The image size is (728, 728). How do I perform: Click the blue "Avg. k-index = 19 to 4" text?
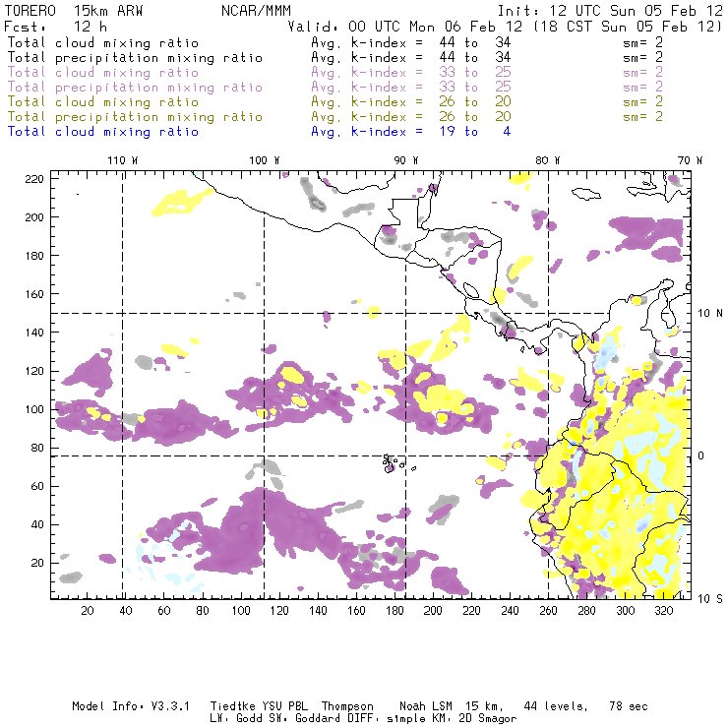(x=411, y=132)
